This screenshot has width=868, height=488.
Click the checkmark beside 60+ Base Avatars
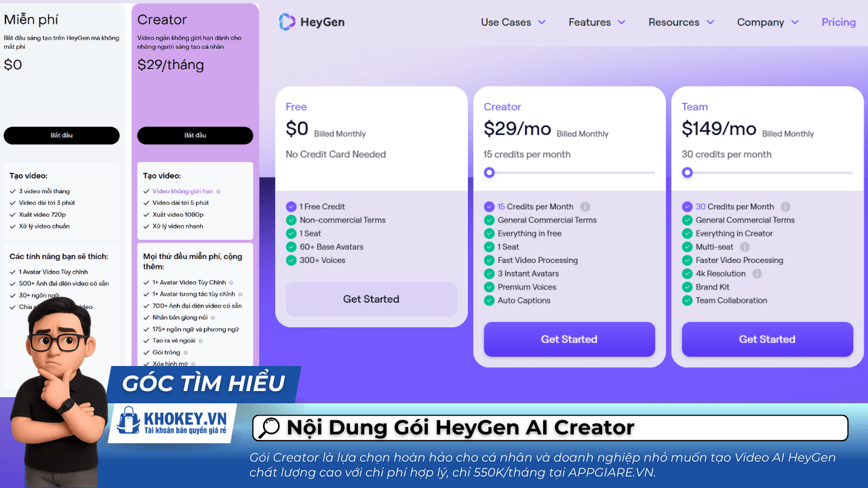tap(291, 247)
